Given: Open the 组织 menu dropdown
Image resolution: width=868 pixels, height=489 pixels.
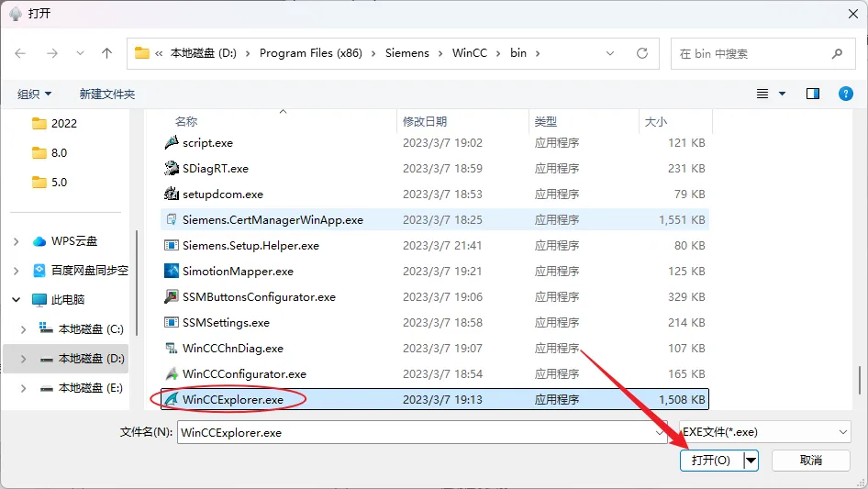Looking at the screenshot, I should click(x=34, y=94).
